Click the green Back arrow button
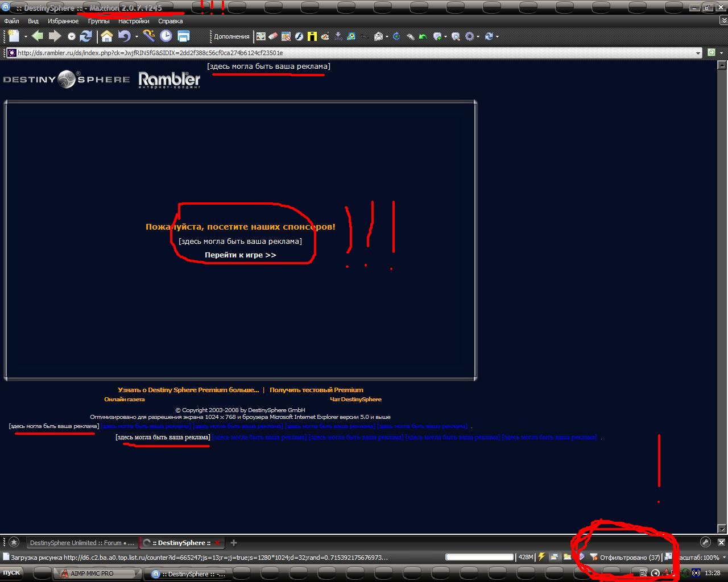 [38, 36]
